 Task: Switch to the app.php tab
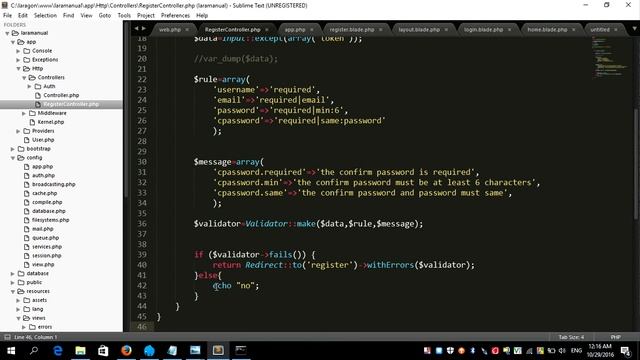point(295,29)
